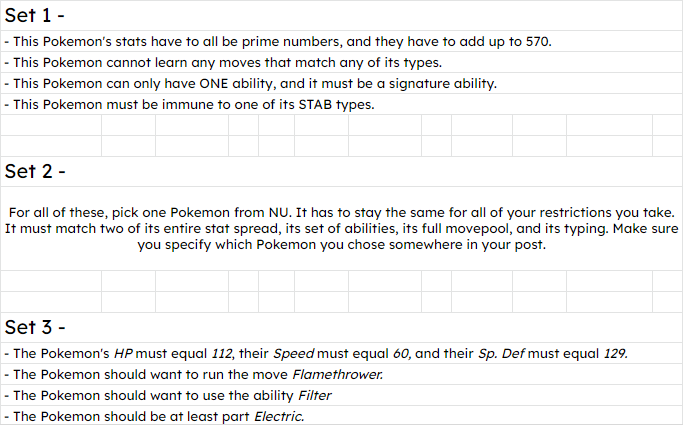Click the NU Pokemon instructions paragraph cell
This screenshot has height=425, width=683.
click(x=342, y=229)
